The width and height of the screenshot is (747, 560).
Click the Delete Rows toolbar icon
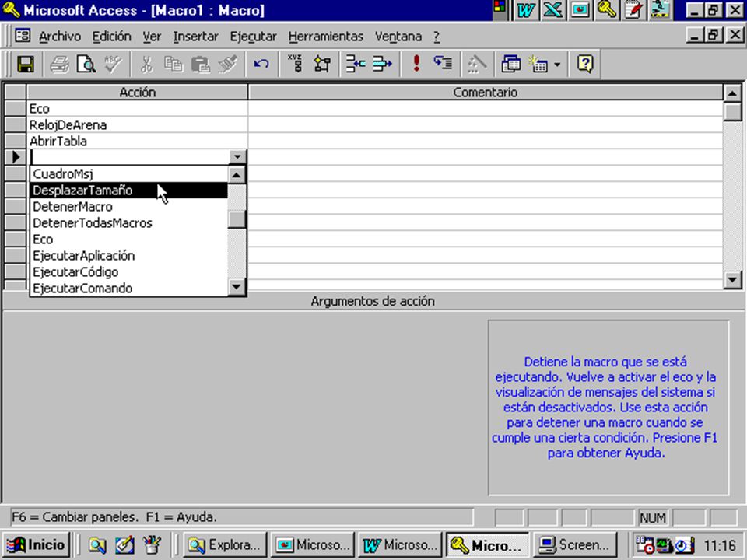click(382, 64)
